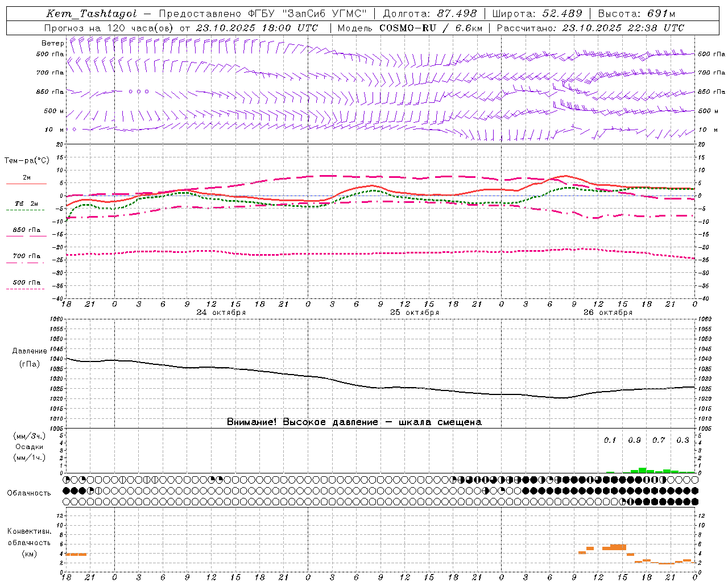
Task: Click the model name COSMO-RU
Action: 408,28
